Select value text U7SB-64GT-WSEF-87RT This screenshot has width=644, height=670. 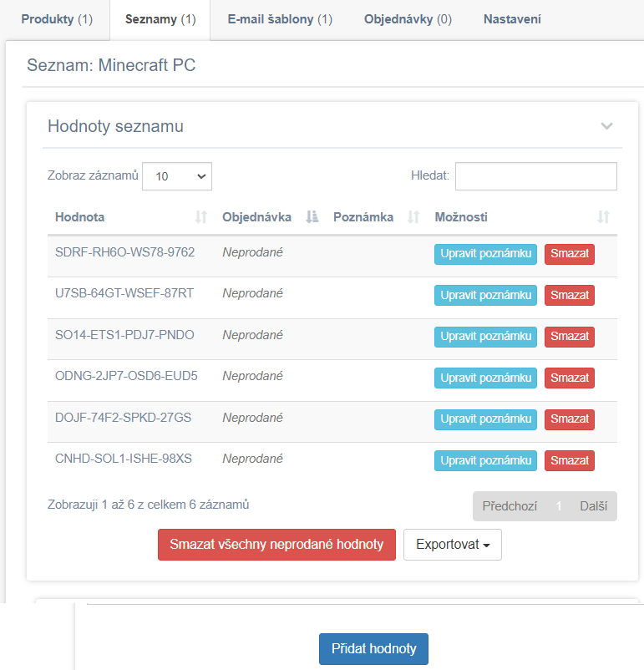point(124,293)
